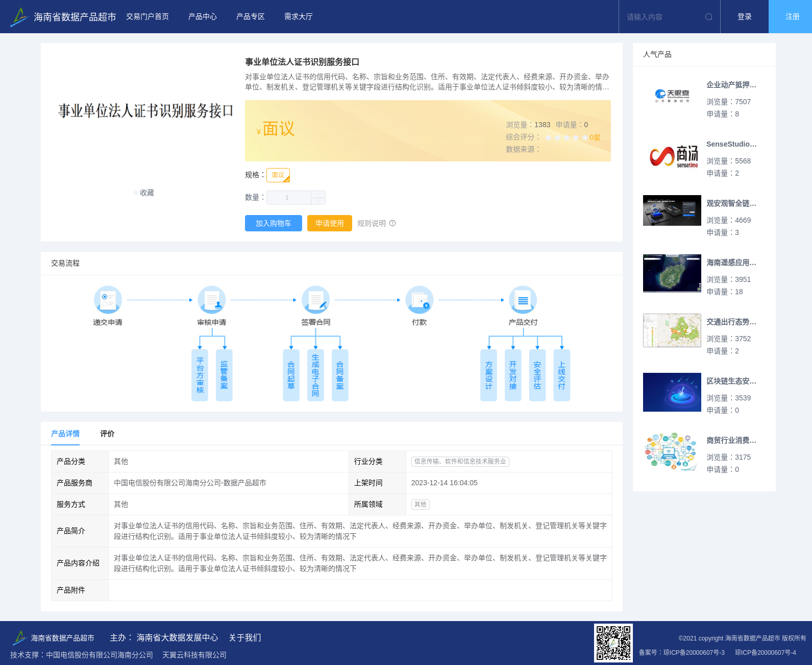
Task: Click the rating stars beside 综合评分
Action: click(x=567, y=137)
